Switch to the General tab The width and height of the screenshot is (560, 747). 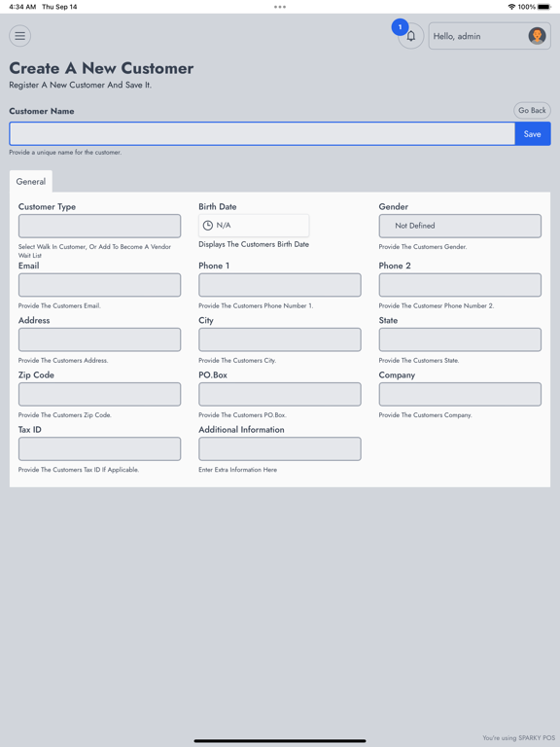tap(31, 182)
